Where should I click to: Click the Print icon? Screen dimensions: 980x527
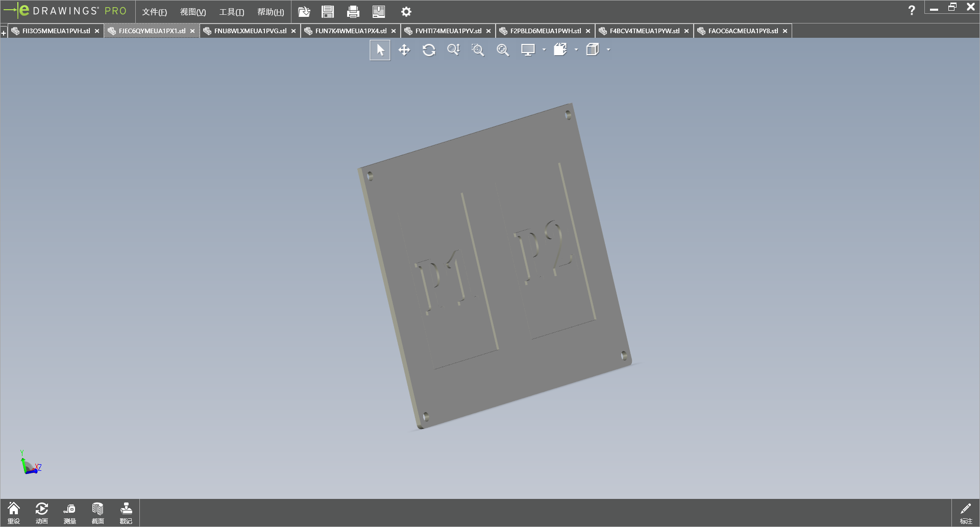[x=353, y=11]
